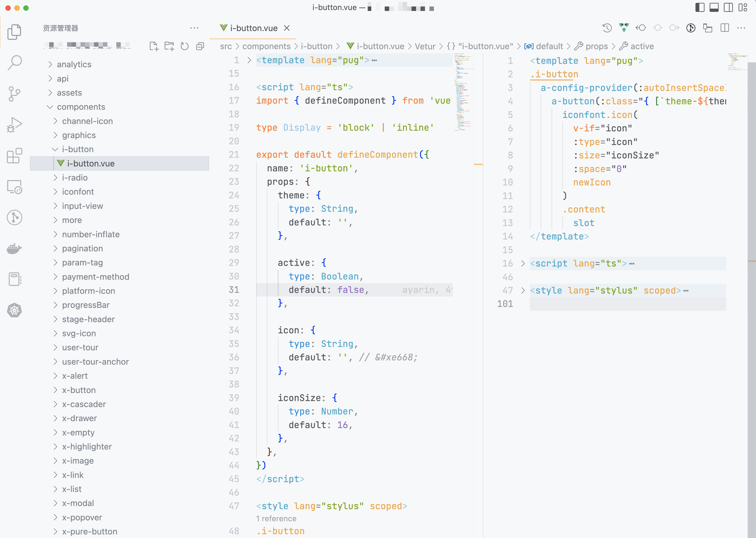Click the '1 reference' CodeLens link

point(277,519)
